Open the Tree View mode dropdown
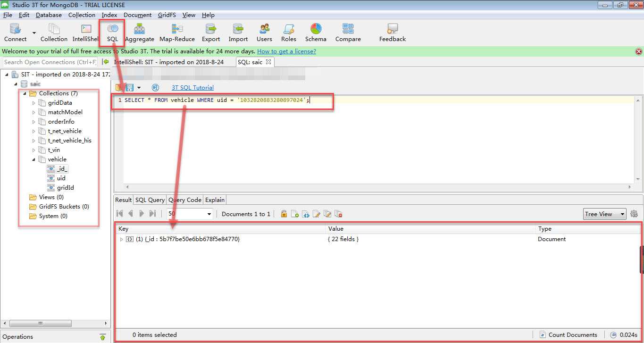 coord(605,214)
